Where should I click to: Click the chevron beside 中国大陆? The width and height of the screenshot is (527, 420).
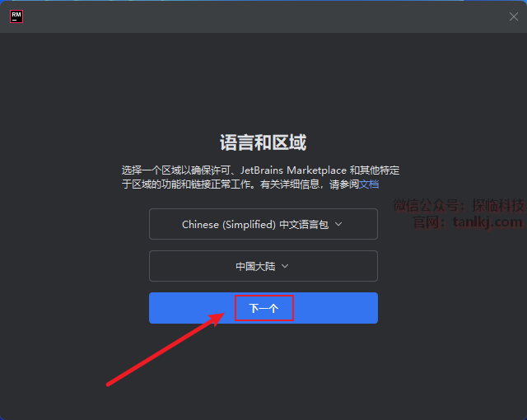click(285, 266)
